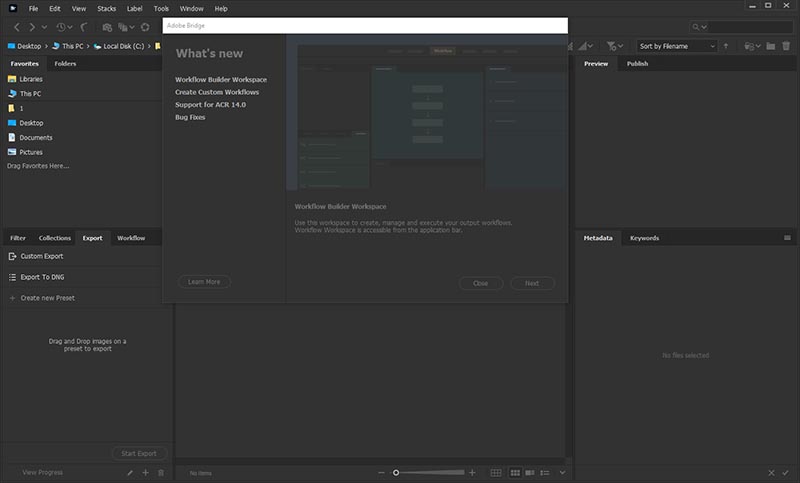This screenshot has height=483, width=800.
Task: Click This PC in the path breadcrumb
Action: [x=68, y=46]
